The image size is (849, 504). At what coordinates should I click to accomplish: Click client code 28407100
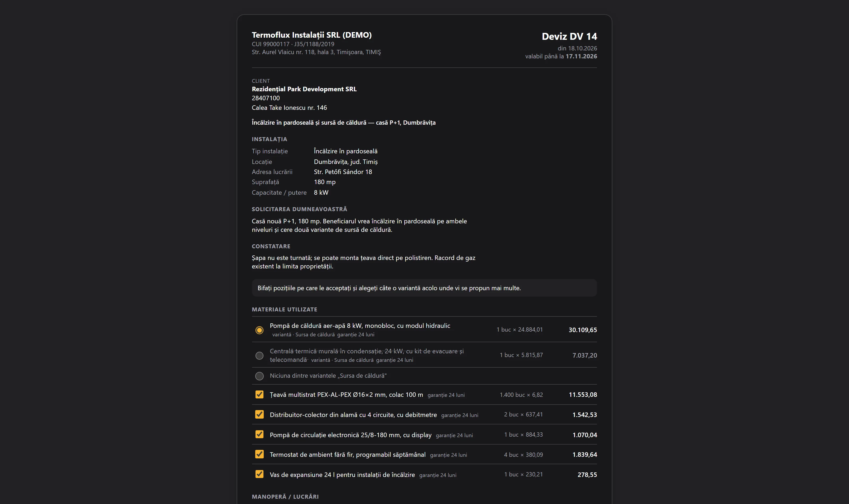tap(266, 98)
